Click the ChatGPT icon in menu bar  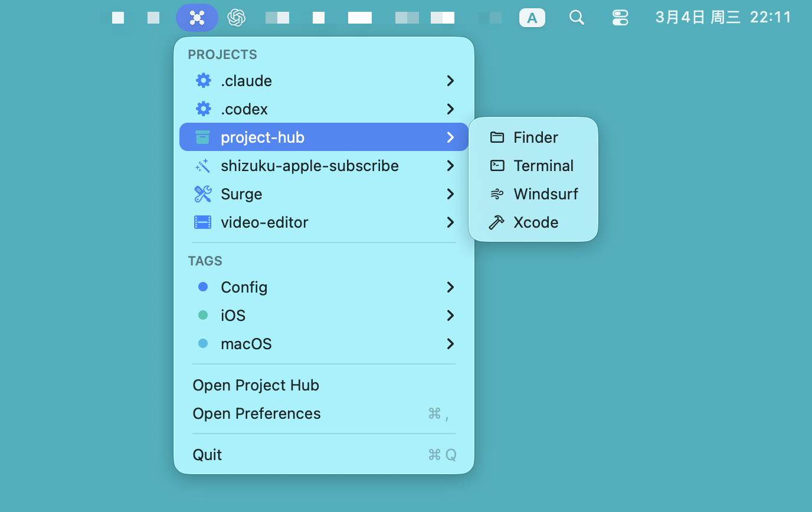(x=237, y=18)
